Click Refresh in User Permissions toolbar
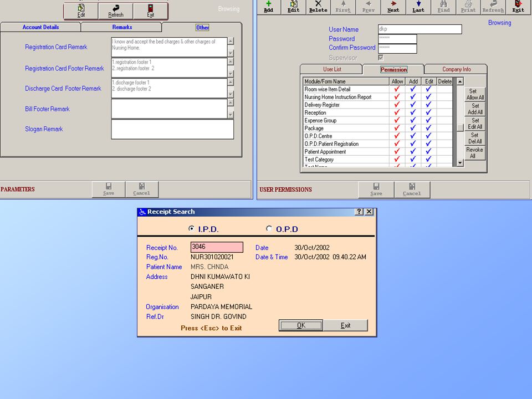This screenshot has height=399, width=532. click(493, 7)
